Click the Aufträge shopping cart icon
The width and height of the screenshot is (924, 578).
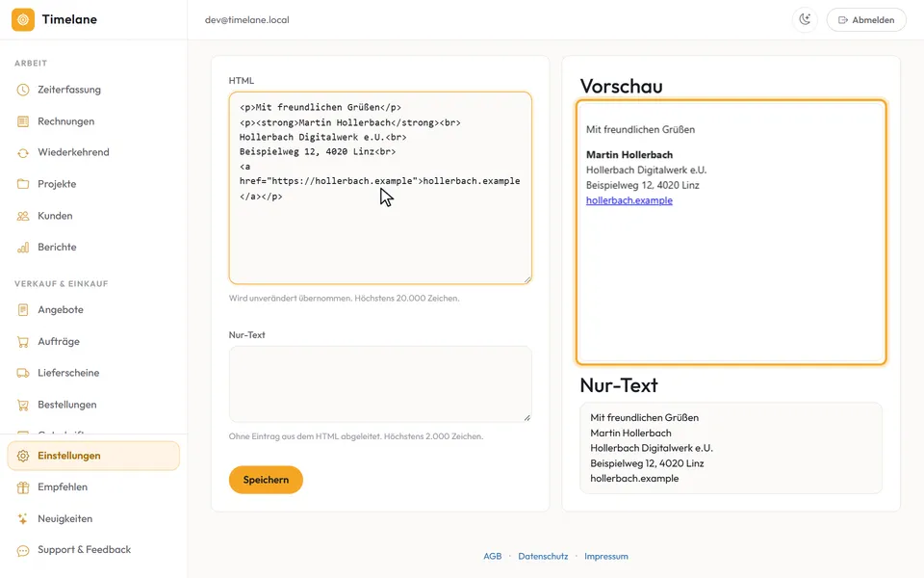[23, 341]
